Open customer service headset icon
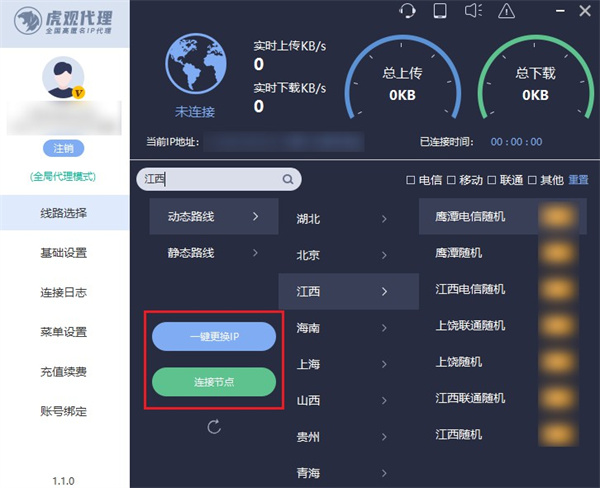Screen dimensions: 600x488 coord(407,11)
